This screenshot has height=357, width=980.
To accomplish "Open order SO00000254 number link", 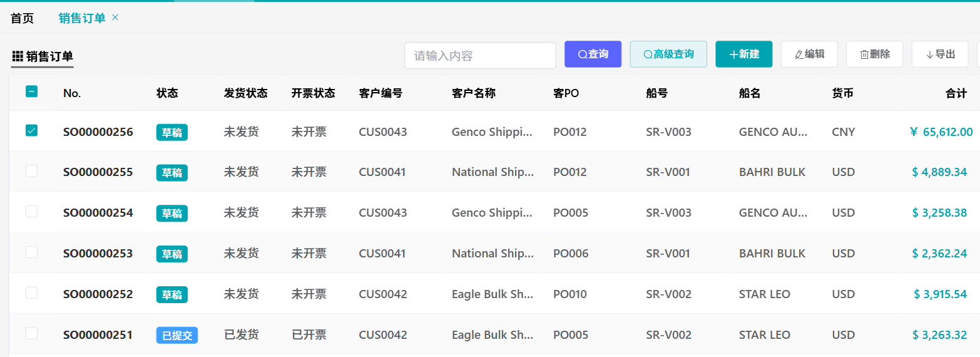I will pyautogui.click(x=98, y=213).
